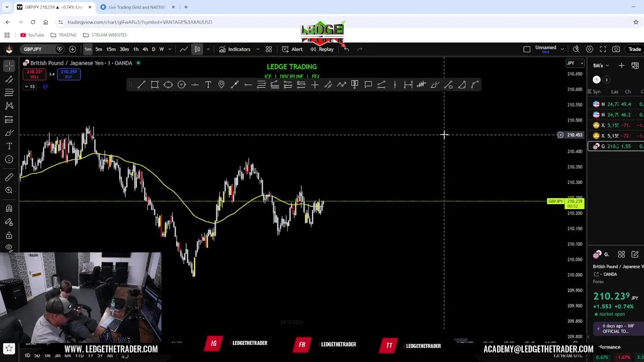Select the white flag color filter 5
The image size is (644, 362).
point(597,79)
